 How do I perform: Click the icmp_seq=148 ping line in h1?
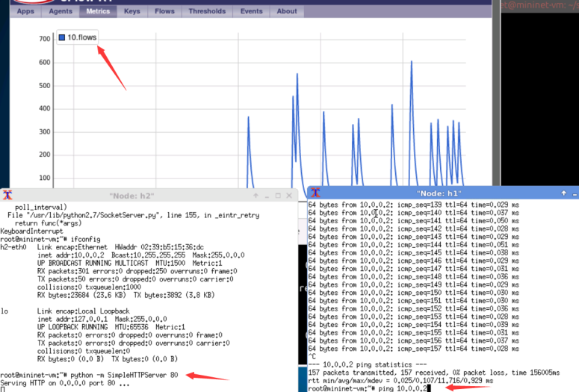(414, 276)
